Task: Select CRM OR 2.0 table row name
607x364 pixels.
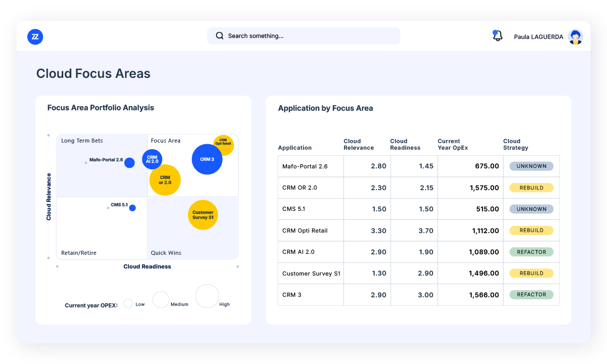Action: click(299, 188)
